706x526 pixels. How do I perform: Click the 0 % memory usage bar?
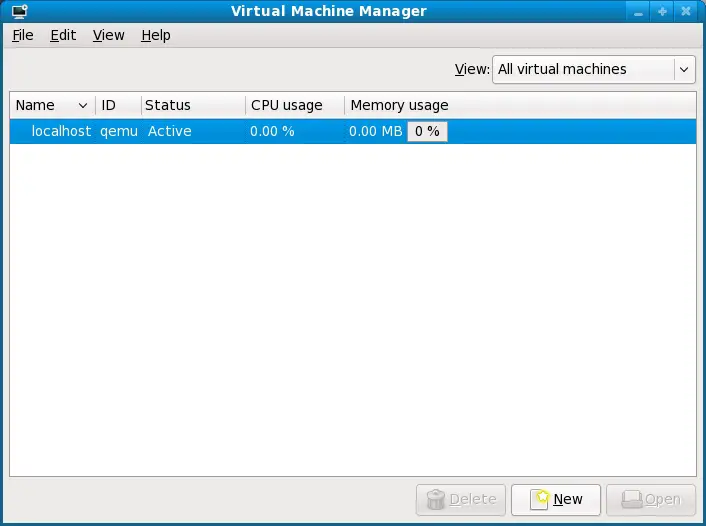[x=427, y=131]
